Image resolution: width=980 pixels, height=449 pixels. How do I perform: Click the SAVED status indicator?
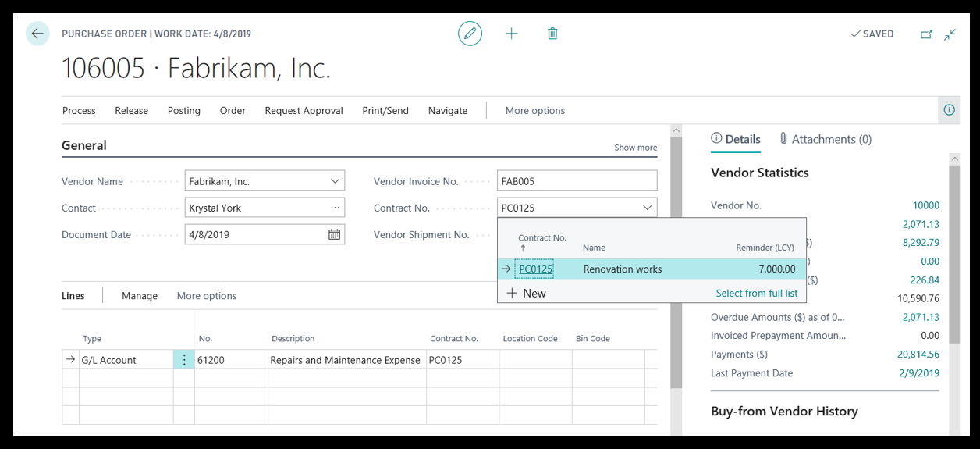[872, 34]
